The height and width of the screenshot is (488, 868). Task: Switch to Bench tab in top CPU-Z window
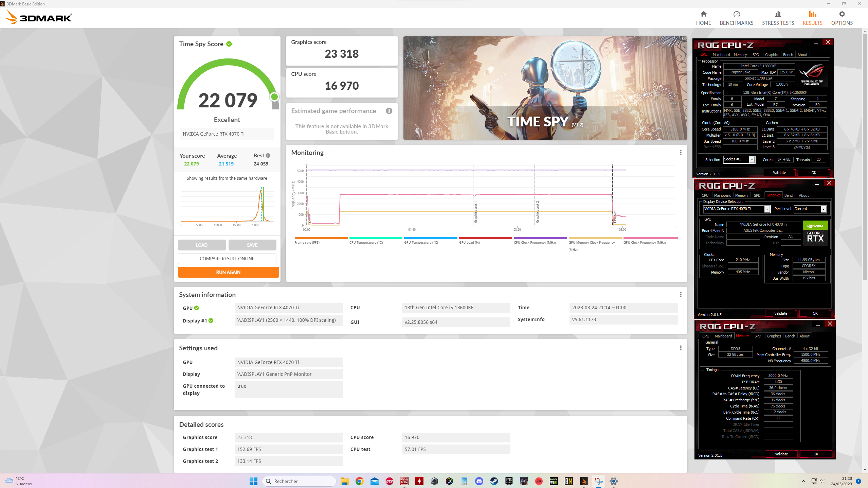788,55
